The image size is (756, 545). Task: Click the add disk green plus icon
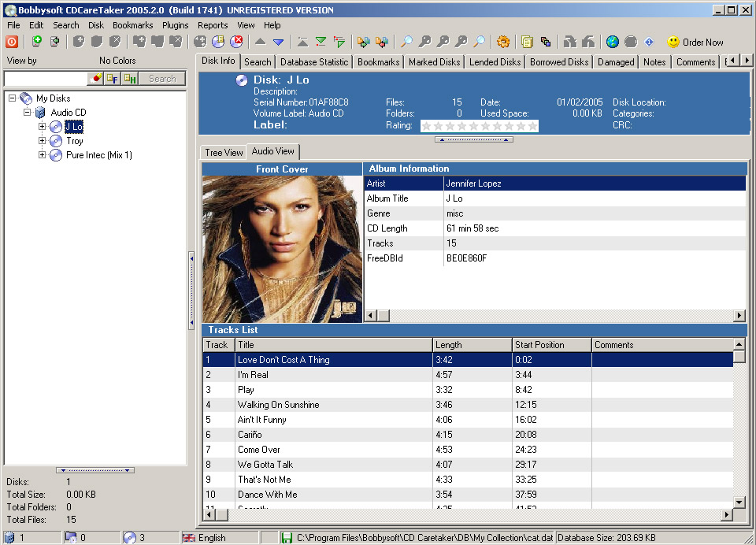(37, 42)
